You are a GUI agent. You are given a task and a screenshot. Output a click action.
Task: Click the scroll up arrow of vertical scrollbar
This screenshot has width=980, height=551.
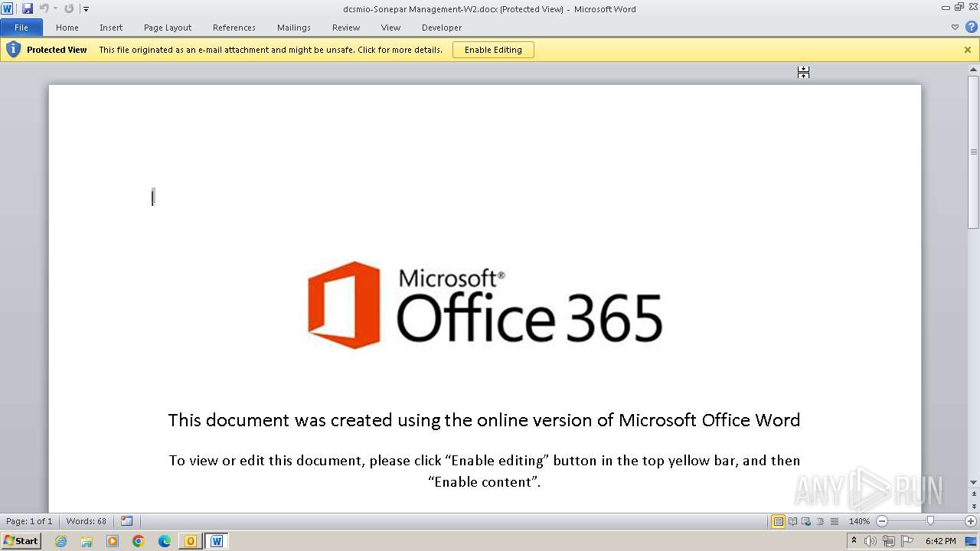[974, 70]
